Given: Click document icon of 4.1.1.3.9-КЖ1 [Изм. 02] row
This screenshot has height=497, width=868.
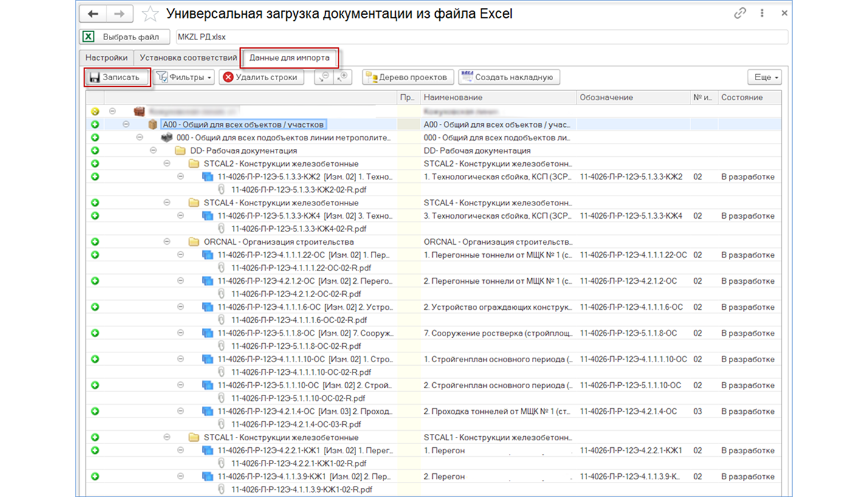Looking at the screenshot, I should [x=207, y=476].
